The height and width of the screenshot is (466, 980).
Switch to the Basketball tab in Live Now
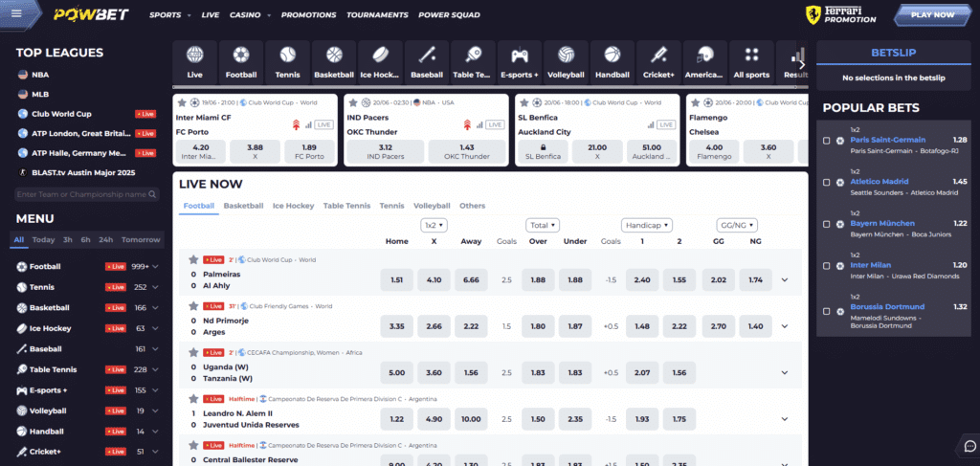[243, 206]
